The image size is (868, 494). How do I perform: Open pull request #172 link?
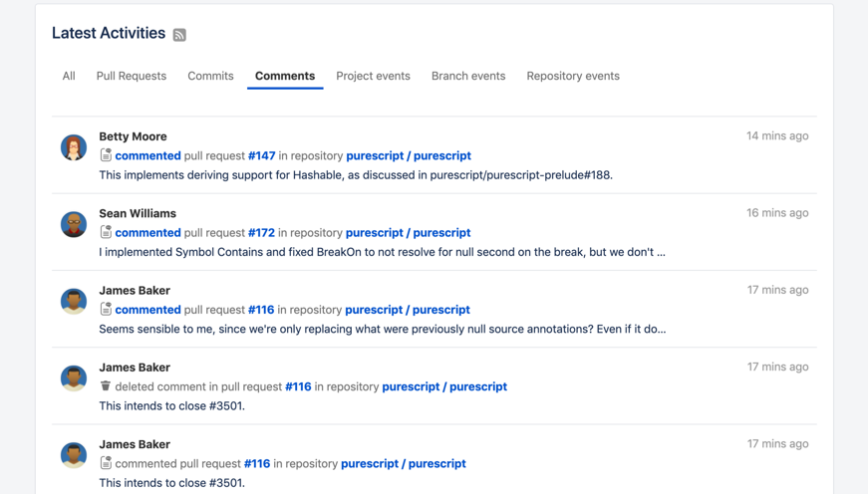coord(261,232)
